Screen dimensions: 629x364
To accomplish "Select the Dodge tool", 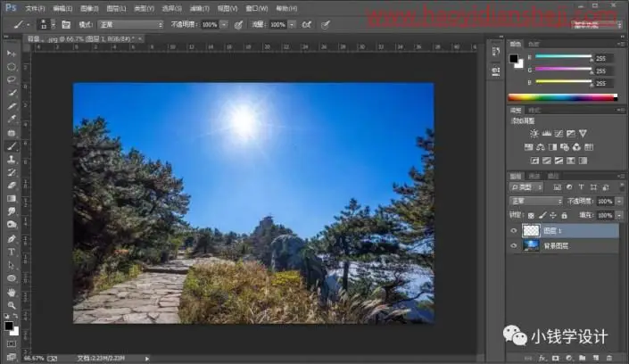I will 12,225.
